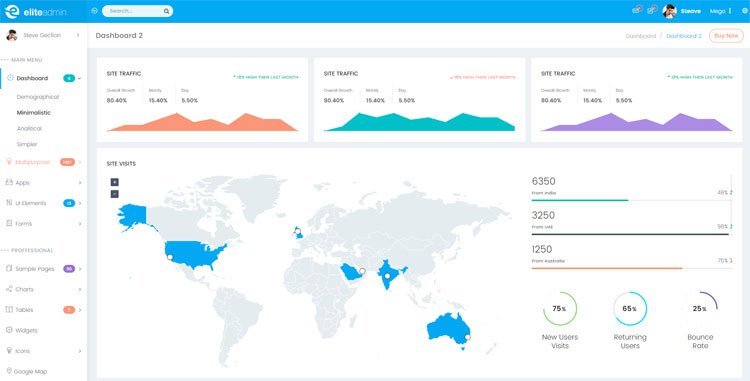
Task: Expand the Multipurpose menu chevron
Action: pos(80,162)
